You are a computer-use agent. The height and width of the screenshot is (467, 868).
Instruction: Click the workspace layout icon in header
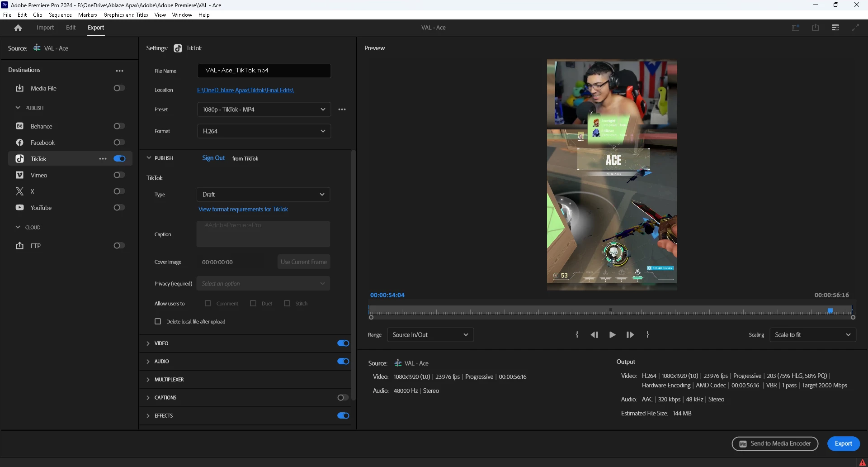click(x=796, y=28)
